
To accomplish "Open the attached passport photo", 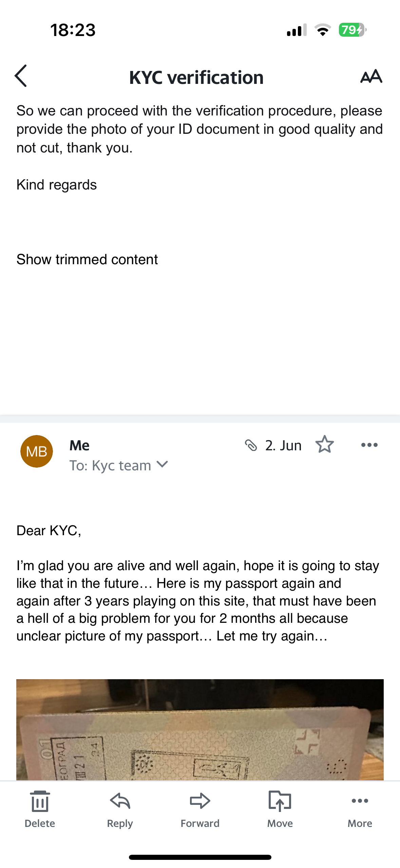I will click(200, 729).
